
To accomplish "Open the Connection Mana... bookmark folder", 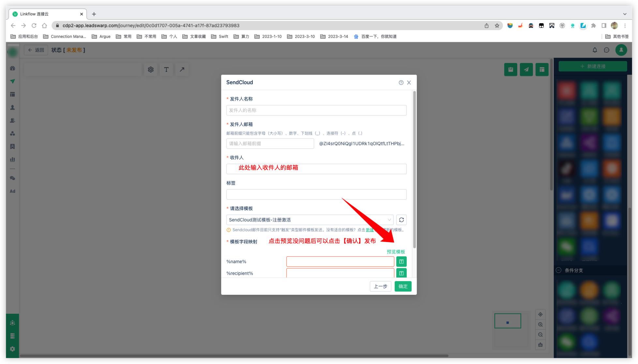I will click(65, 37).
